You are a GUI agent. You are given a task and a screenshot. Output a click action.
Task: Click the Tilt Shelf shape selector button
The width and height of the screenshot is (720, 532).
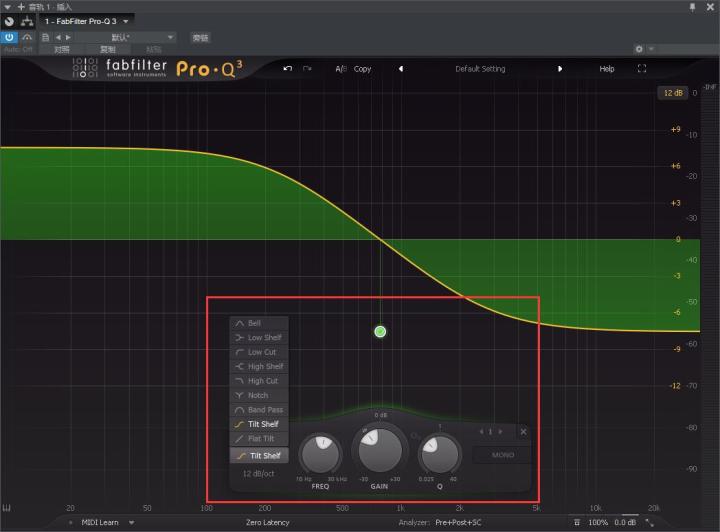coord(259,455)
